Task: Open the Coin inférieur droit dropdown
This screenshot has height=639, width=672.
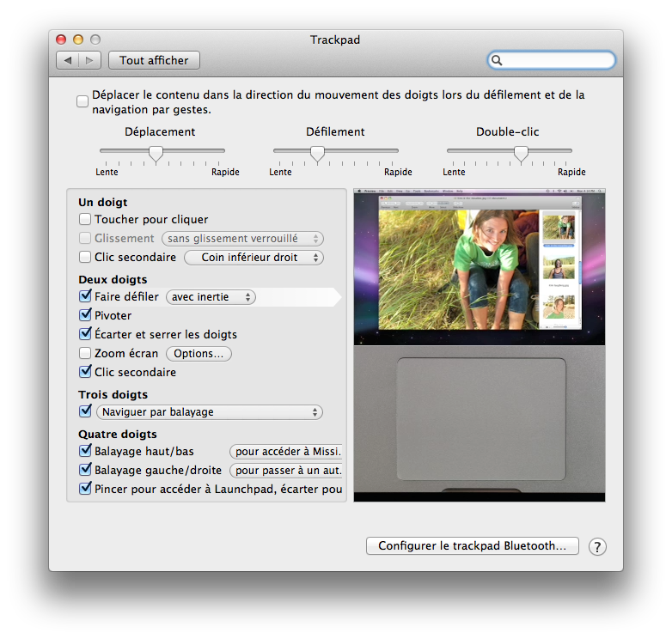Action: click(x=254, y=258)
